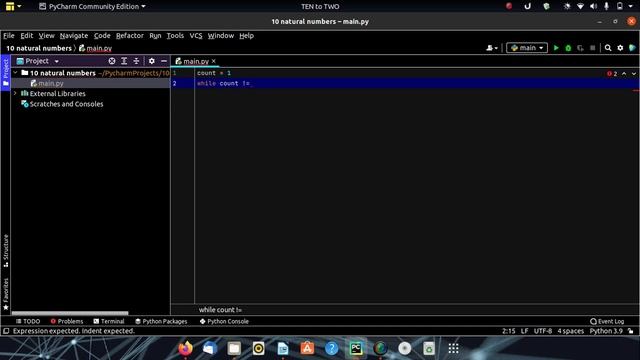Hide the Project panel with minus icon
640x360 pixels.
coord(164,61)
